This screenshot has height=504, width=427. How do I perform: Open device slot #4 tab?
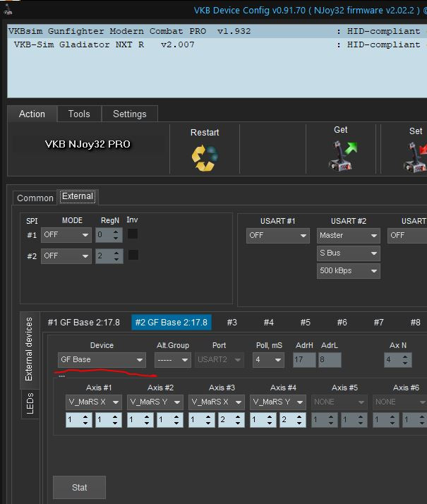coord(269,323)
